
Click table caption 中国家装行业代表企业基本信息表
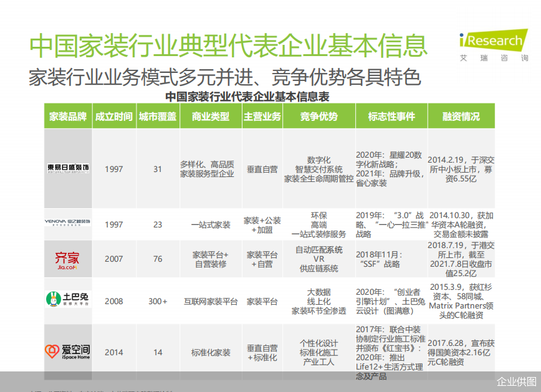247,97
